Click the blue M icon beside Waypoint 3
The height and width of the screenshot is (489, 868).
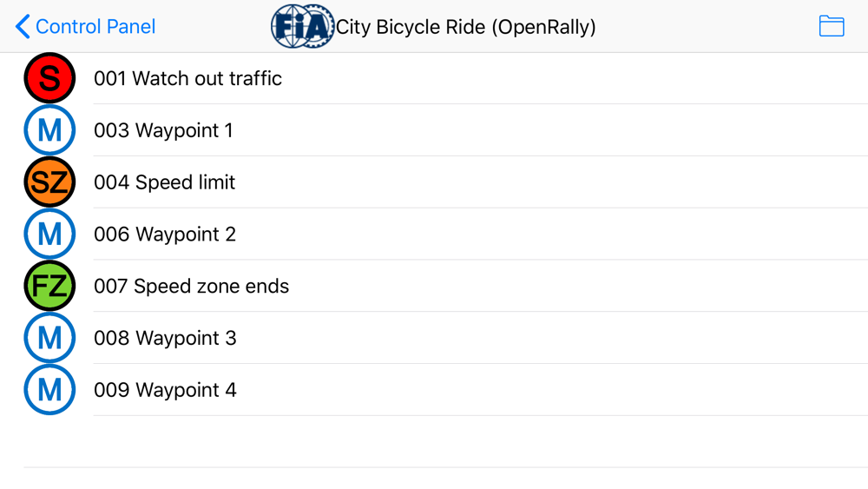[x=49, y=338]
